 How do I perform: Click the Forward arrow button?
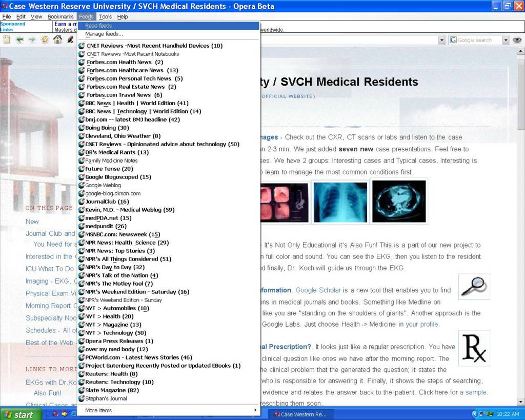(x=32, y=39)
